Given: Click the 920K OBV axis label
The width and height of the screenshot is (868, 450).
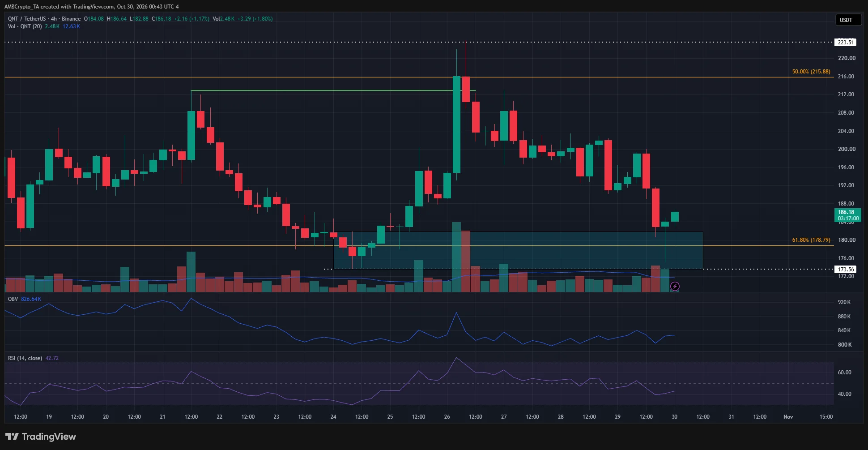Looking at the screenshot, I should (844, 302).
